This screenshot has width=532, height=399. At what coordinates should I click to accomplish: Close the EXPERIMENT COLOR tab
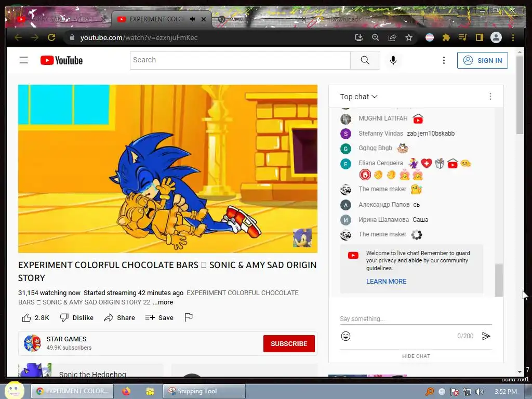point(204,19)
